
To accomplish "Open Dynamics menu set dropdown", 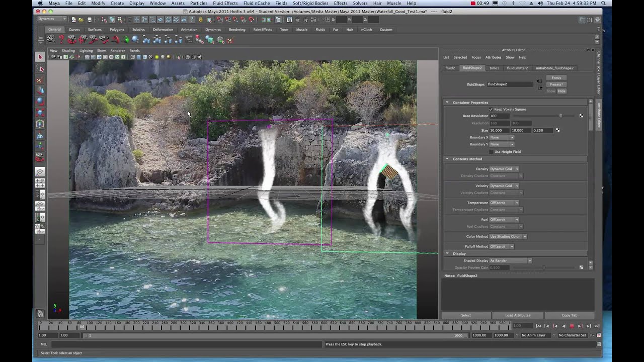I will pyautogui.click(x=52, y=19).
